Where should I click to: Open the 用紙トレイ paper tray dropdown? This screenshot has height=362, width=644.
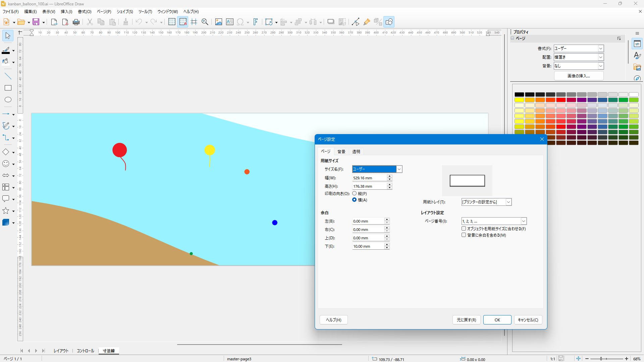[x=508, y=202]
